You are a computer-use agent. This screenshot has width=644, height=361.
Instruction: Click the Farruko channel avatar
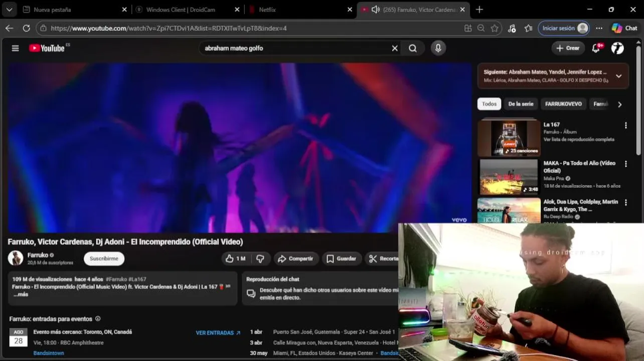16,258
